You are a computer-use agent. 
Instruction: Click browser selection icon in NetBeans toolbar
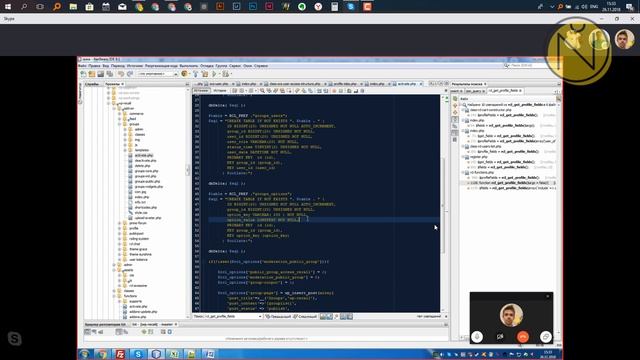[x=184, y=74]
